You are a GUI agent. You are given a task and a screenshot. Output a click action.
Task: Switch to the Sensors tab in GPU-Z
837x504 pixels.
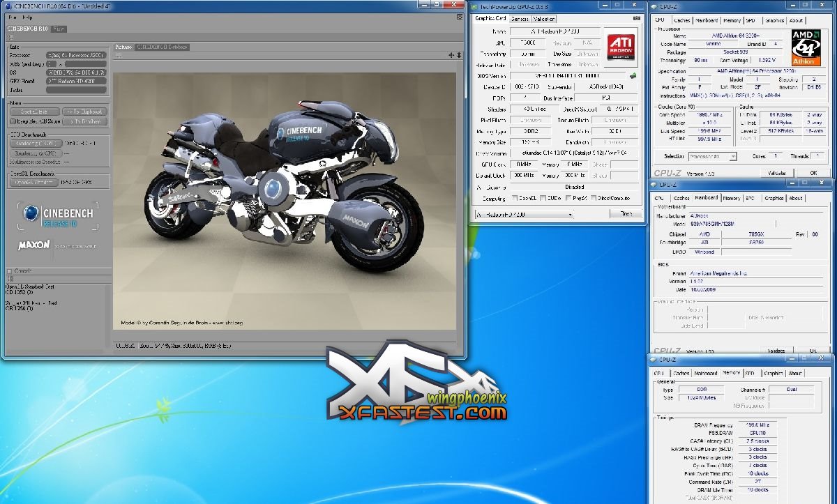pyautogui.click(x=520, y=19)
